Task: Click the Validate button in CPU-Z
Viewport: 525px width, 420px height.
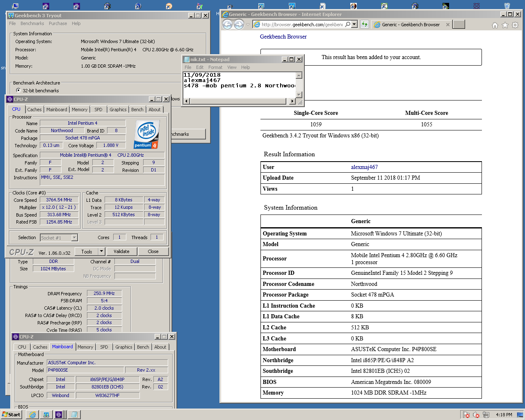Action: [x=121, y=251]
